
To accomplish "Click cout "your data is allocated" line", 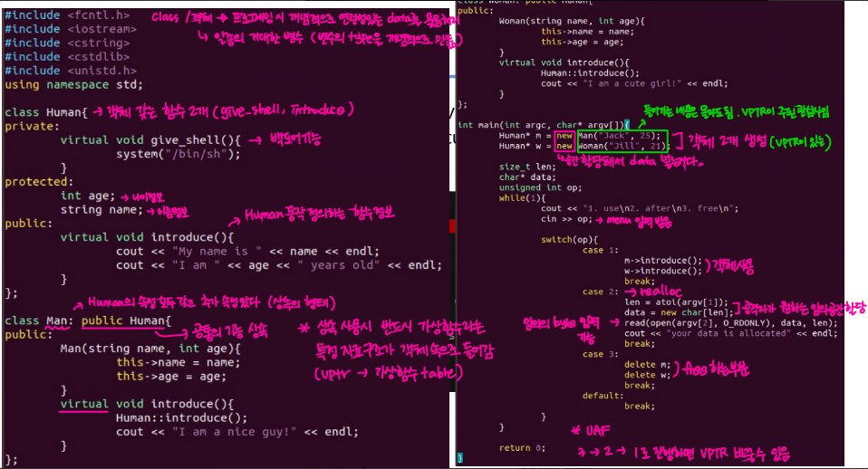I will click(730, 333).
